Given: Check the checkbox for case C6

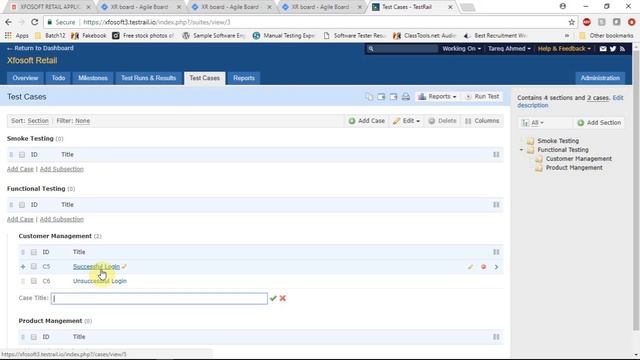Looking at the screenshot, I should (34, 281).
